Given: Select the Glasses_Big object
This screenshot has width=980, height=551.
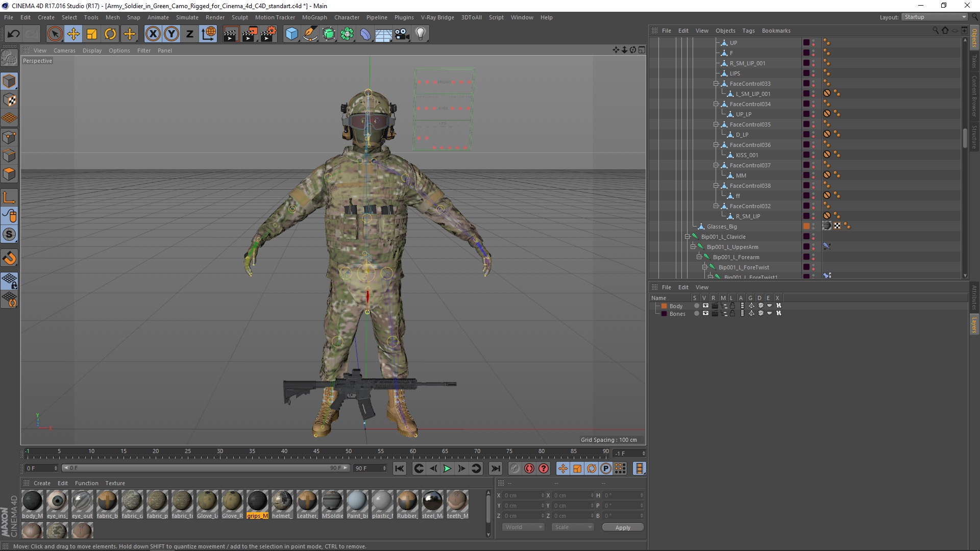Looking at the screenshot, I should coord(721,227).
